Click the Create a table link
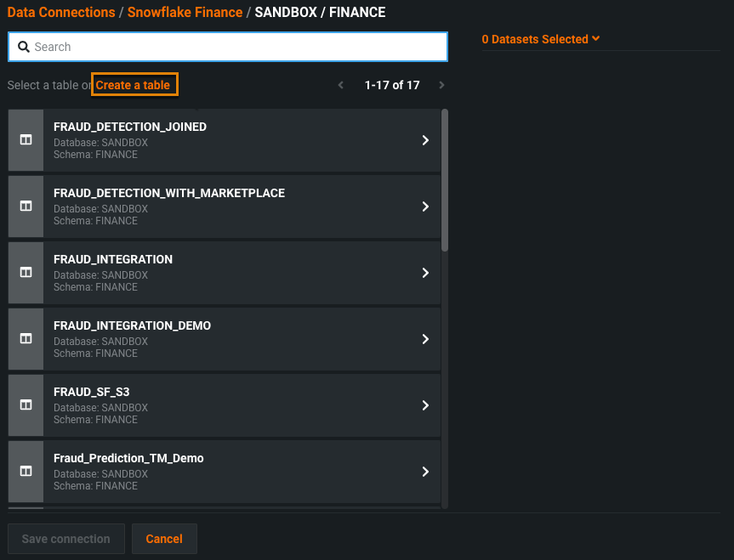 [134, 85]
